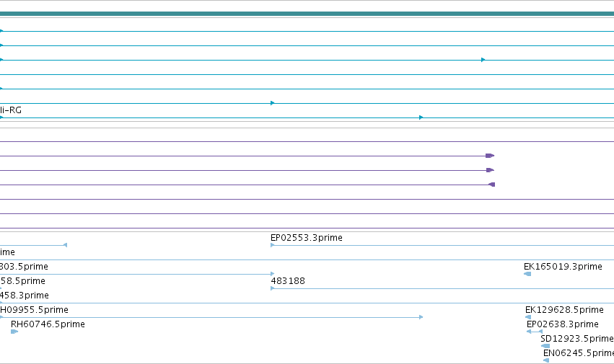The image size is (614, 364).
Task: Click the start arrow of the 483188 feature
Action: pos(273,288)
